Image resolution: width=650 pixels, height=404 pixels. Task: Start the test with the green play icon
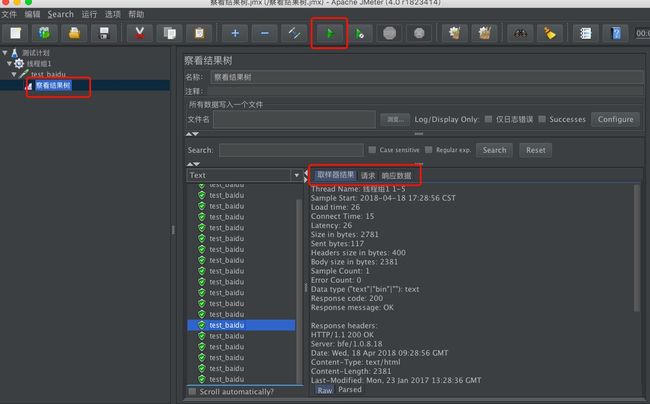point(330,33)
